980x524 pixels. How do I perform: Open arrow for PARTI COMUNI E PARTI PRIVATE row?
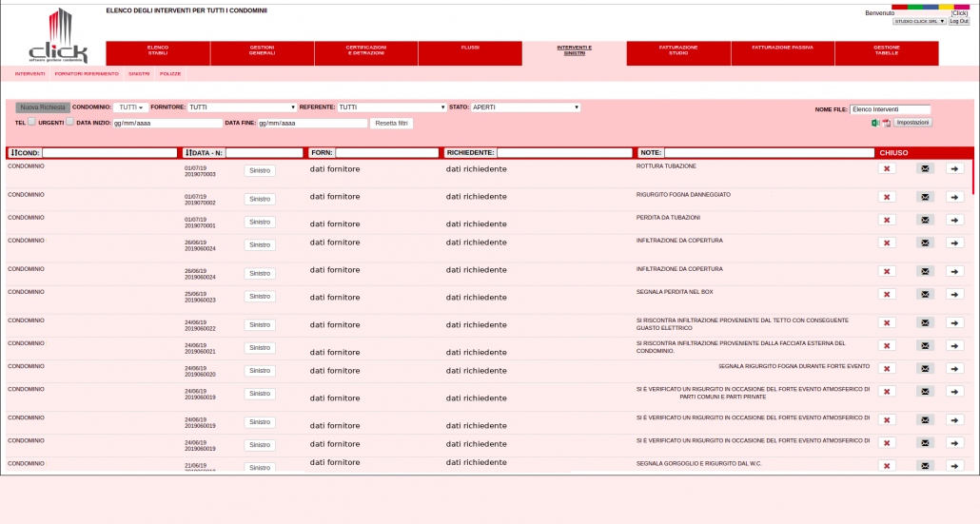954,392
